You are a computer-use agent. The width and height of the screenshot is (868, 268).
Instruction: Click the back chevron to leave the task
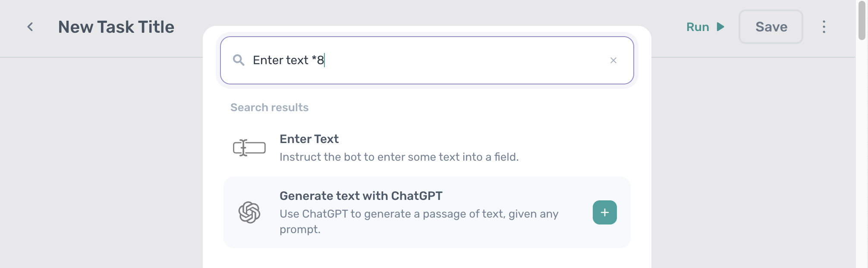[x=30, y=27]
